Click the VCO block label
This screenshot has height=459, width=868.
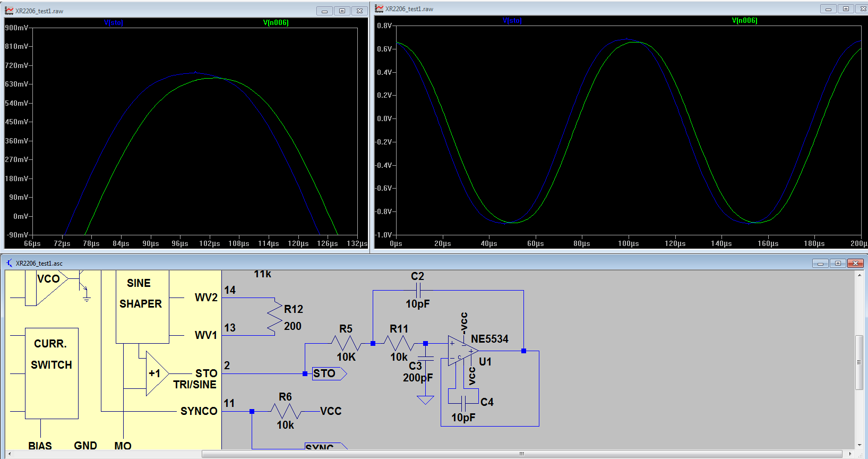tap(48, 278)
